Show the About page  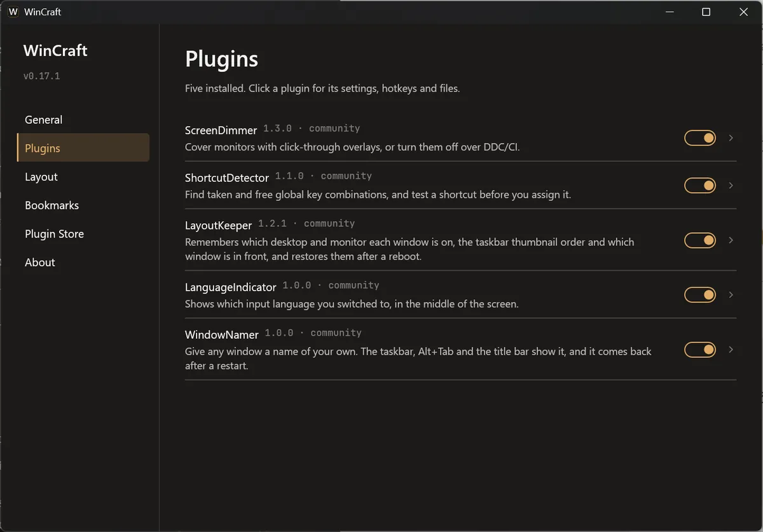pos(83,263)
